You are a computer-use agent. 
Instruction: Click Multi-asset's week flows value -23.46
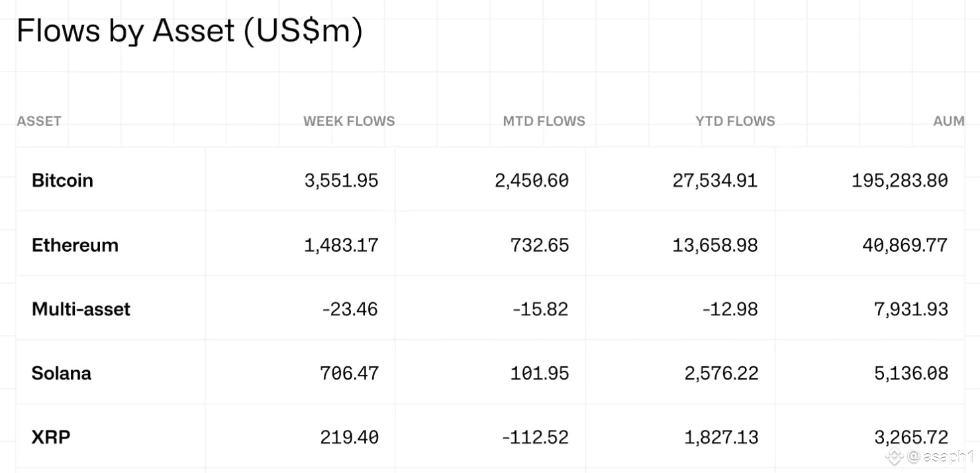(350, 309)
